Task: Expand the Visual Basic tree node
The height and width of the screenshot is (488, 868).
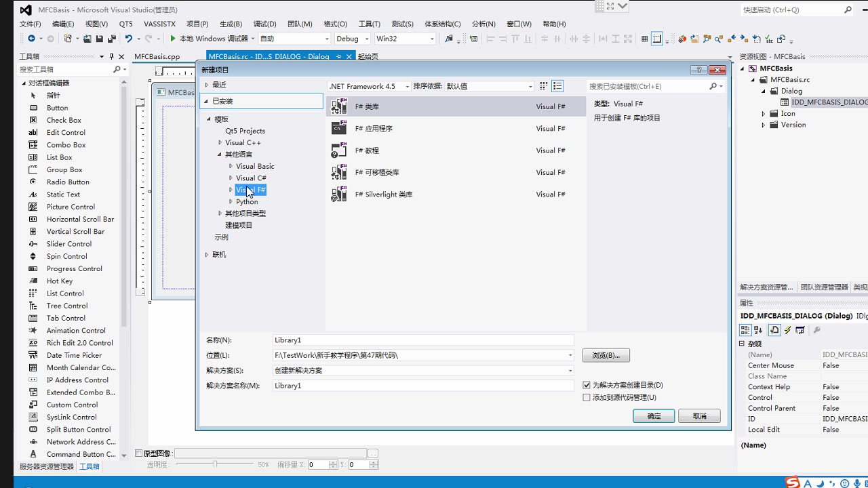Action: point(231,166)
